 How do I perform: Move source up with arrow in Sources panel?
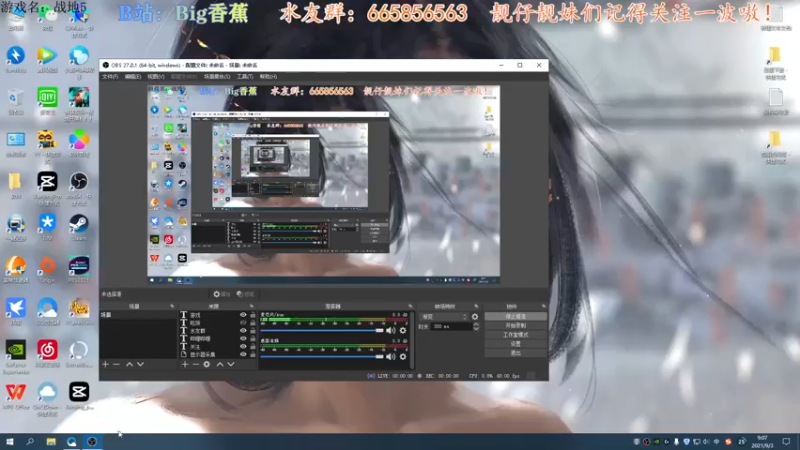tap(220, 364)
